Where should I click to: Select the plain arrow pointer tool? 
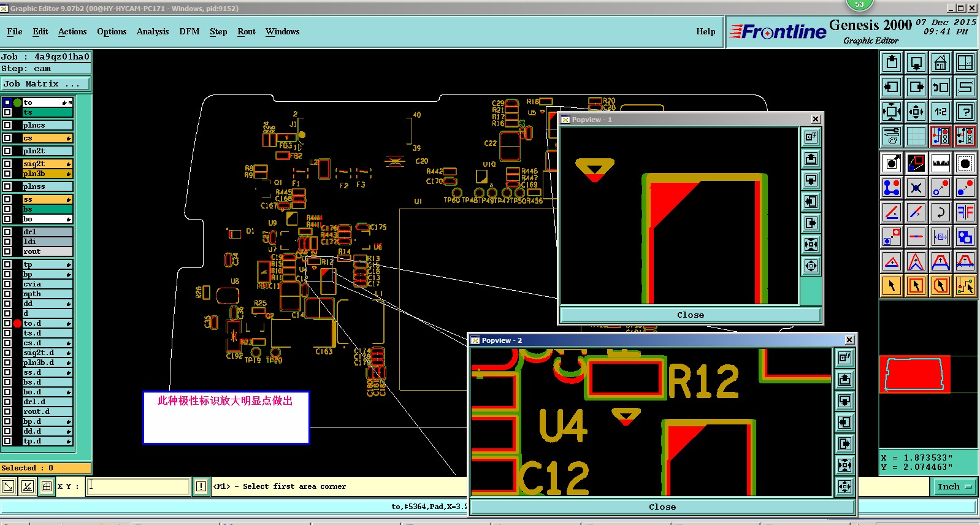coord(892,286)
